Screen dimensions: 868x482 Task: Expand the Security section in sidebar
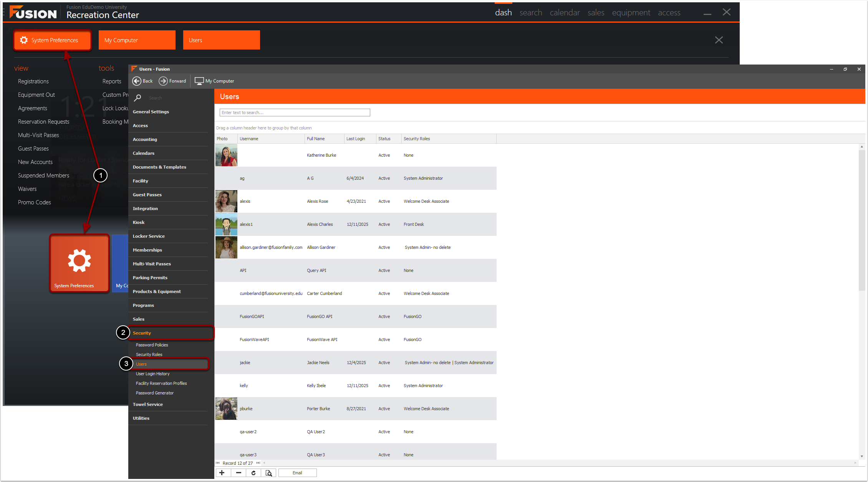click(x=142, y=333)
